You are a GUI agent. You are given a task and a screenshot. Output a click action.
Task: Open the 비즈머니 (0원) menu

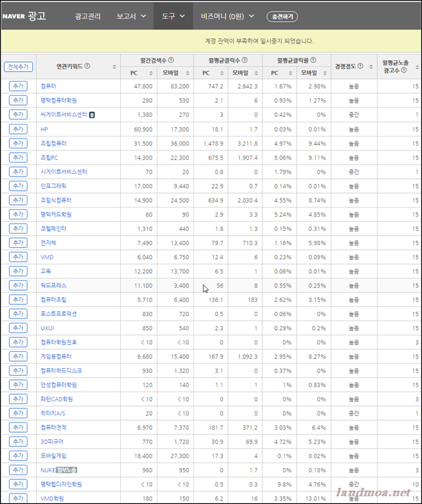227,16
